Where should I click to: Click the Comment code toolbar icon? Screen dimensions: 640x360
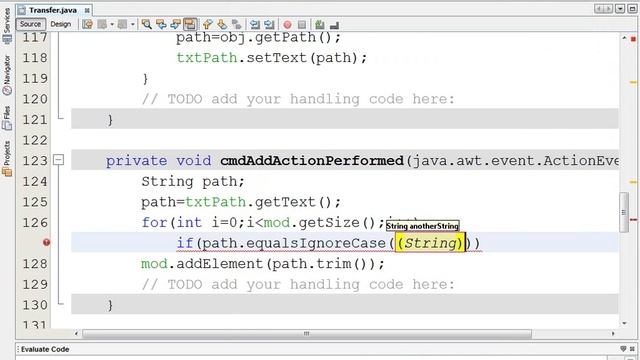320,24
